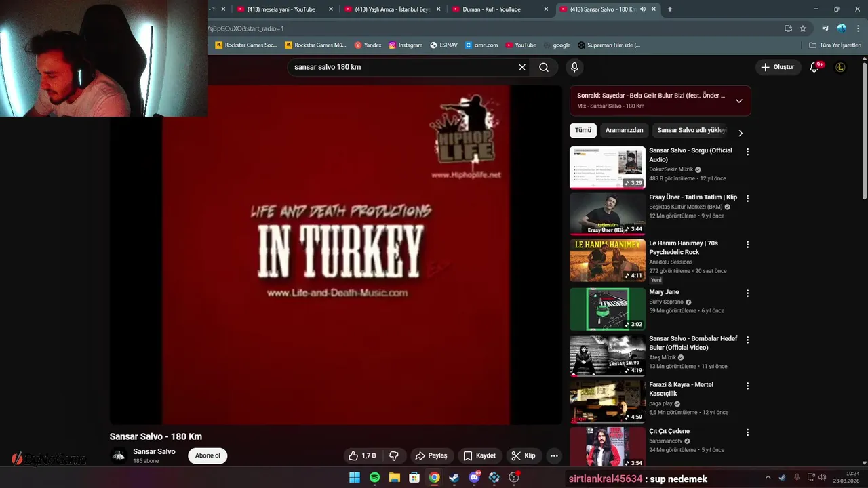Select the 'Tümü' filter chip

[x=583, y=130]
